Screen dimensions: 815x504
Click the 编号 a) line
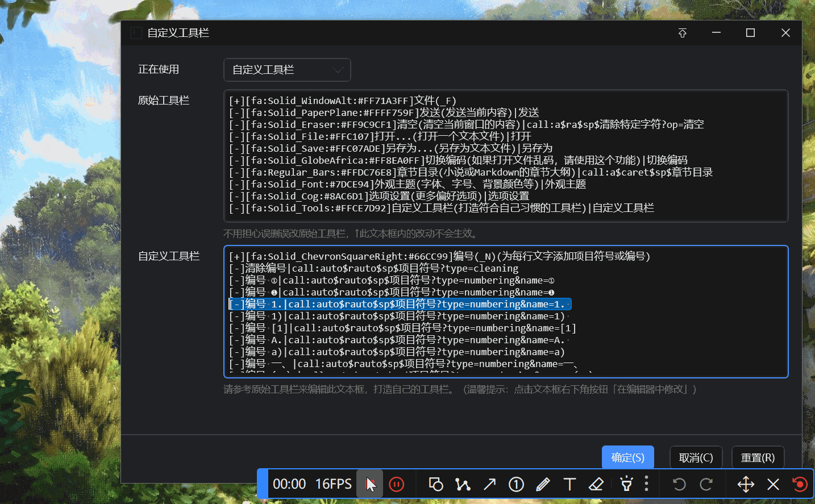tap(397, 352)
